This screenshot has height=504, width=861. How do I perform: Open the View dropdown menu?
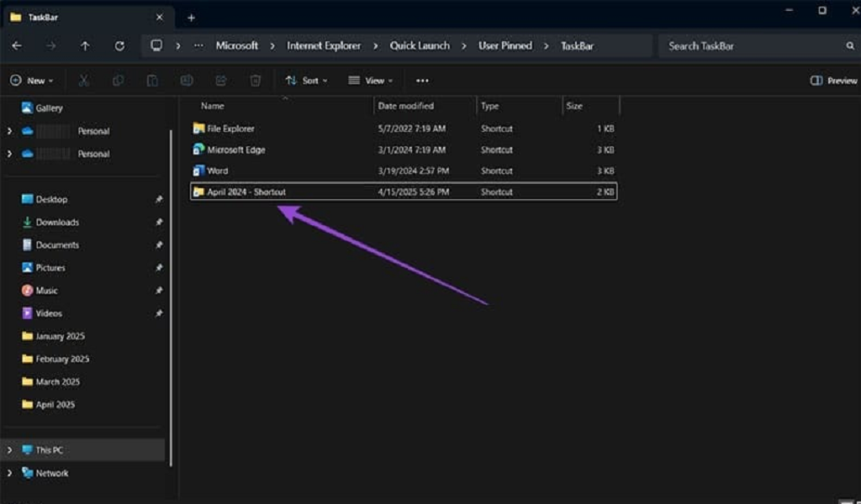[x=371, y=81]
